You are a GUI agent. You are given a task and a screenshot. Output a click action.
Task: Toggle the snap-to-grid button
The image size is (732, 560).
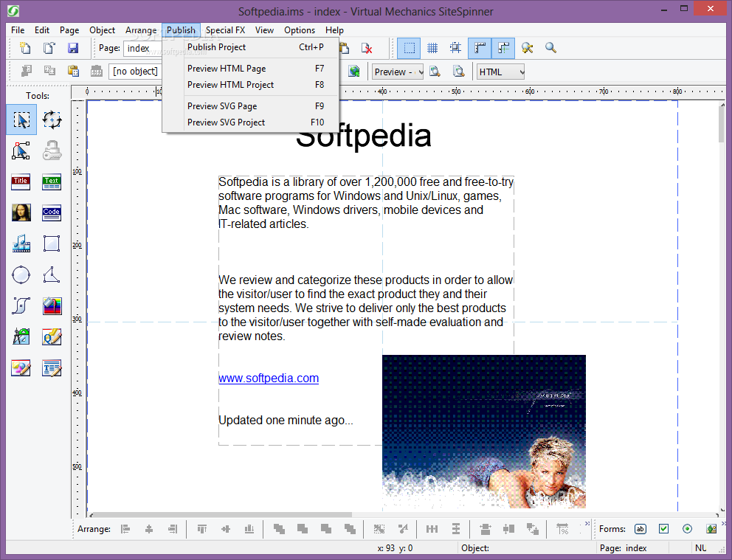coord(455,48)
